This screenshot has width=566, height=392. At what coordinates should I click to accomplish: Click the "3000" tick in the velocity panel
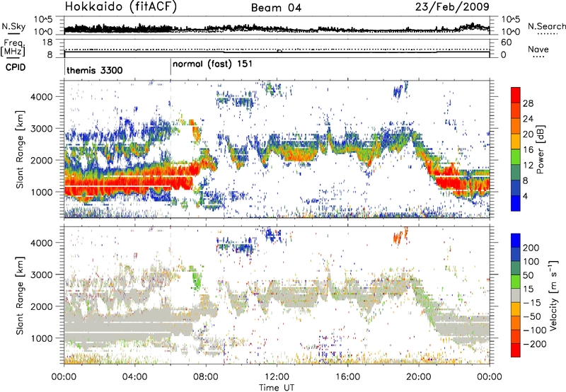pos(41,275)
